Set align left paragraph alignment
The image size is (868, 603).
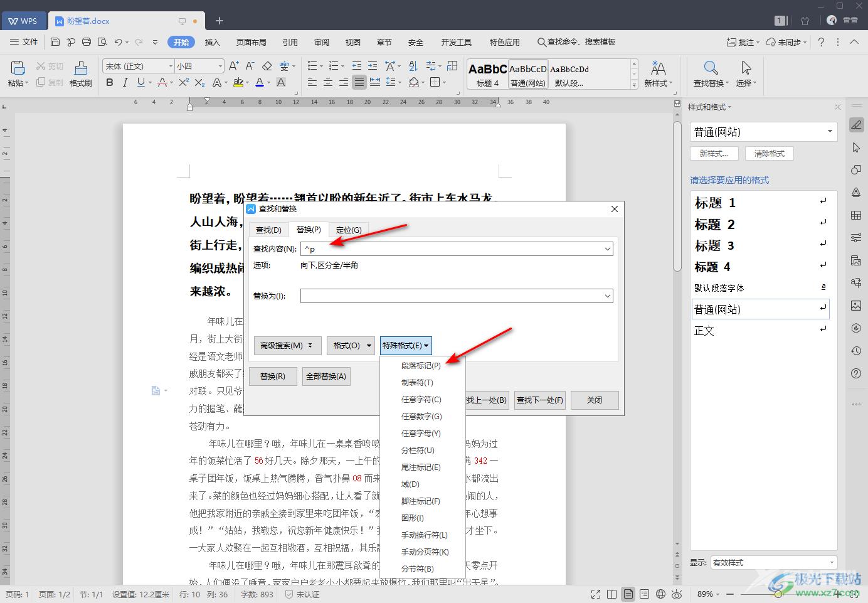(312, 82)
